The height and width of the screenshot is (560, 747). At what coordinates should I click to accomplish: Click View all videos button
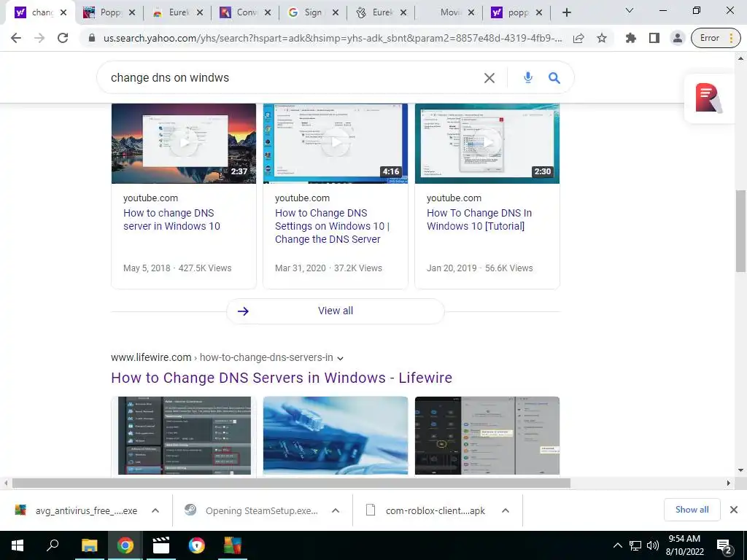(x=336, y=311)
